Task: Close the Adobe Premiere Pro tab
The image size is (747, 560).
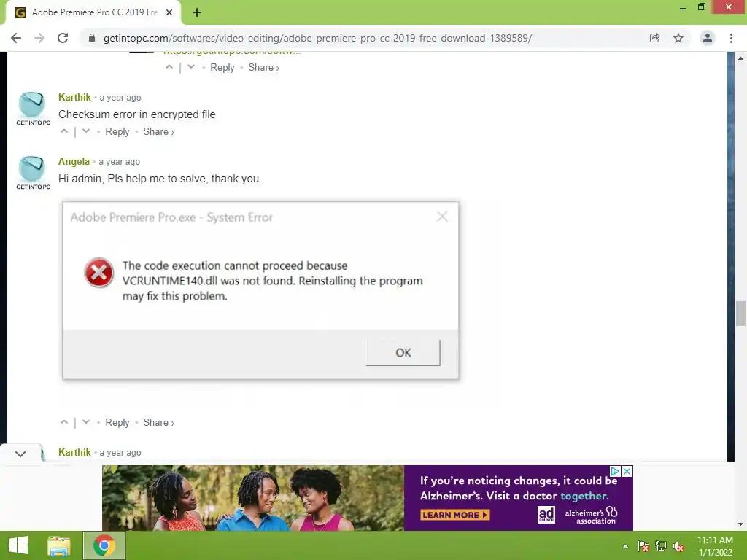Action: point(169,12)
